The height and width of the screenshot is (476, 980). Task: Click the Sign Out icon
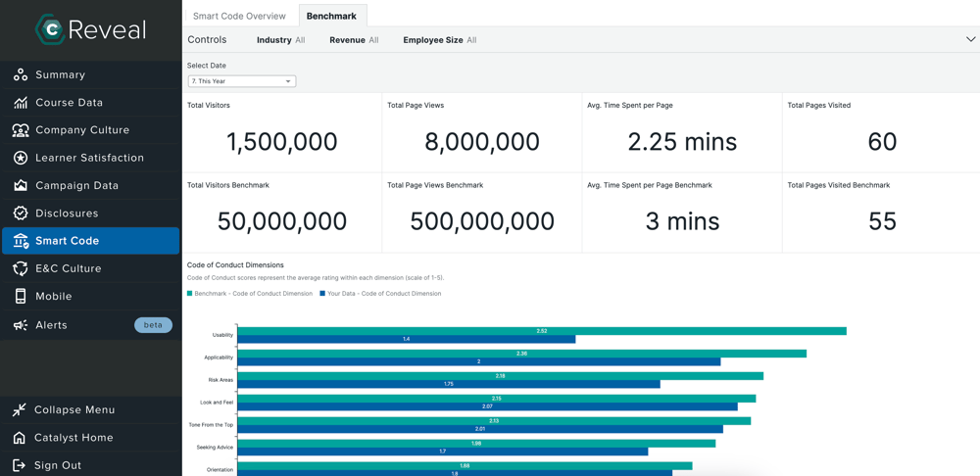coord(20,465)
